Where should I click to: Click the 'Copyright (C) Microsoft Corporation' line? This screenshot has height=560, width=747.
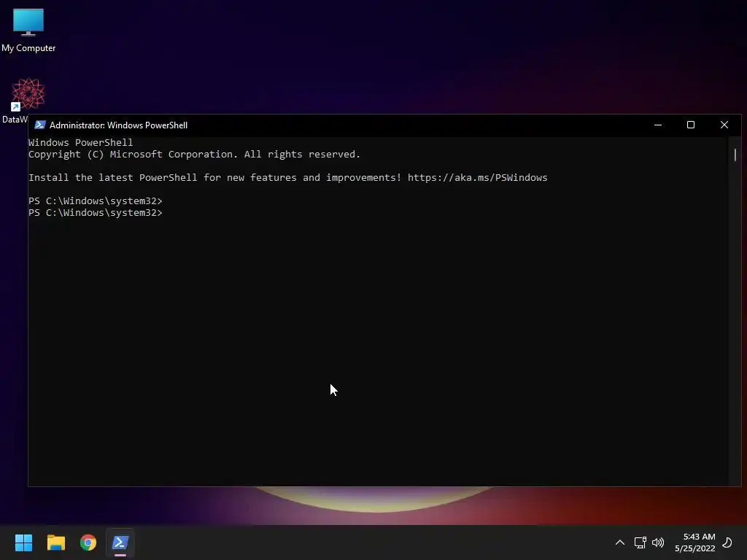tap(194, 155)
